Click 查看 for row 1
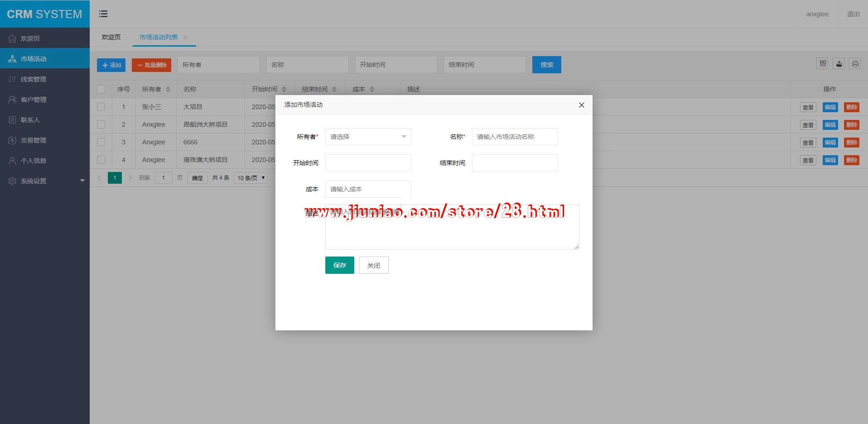 coord(808,107)
